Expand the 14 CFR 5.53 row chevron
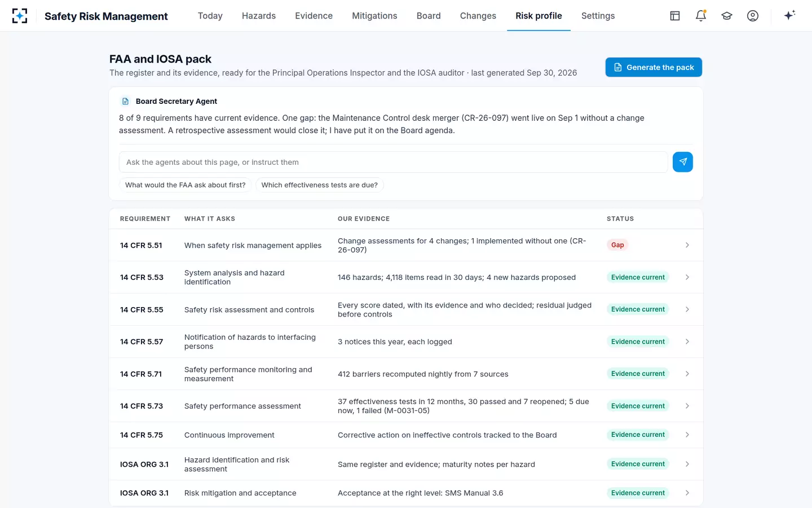This screenshot has height=508, width=812. pos(687,277)
